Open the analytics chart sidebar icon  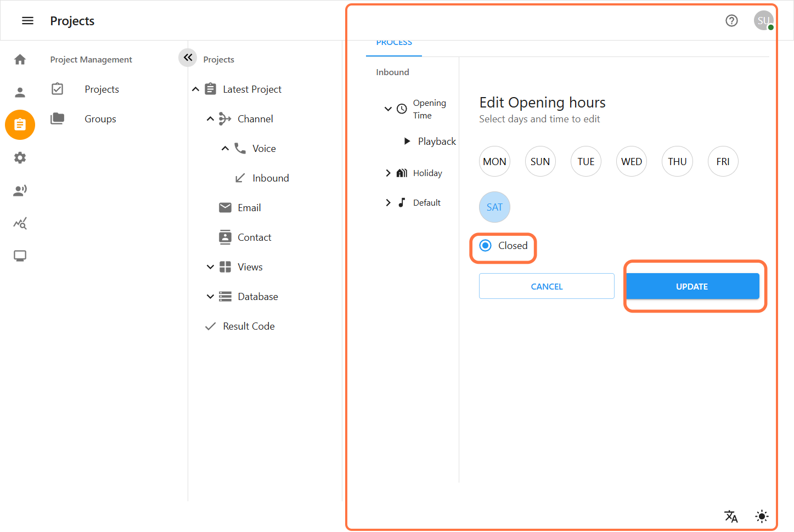[x=20, y=223]
